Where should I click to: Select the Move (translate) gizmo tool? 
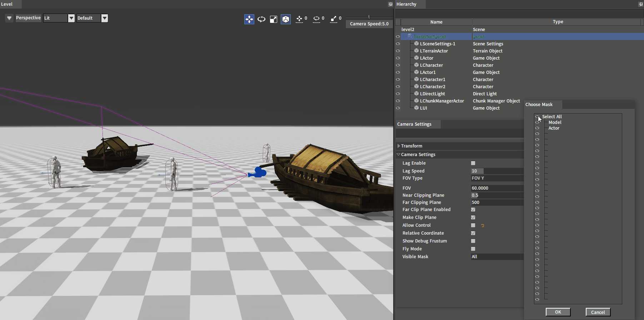(249, 19)
